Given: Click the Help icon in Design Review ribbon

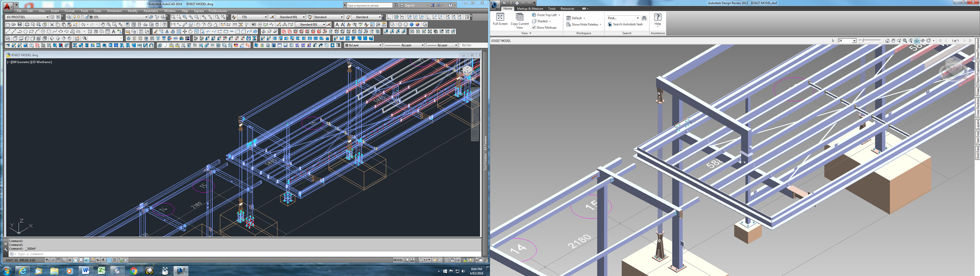Looking at the screenshot, I should click(x=657, y=19).
